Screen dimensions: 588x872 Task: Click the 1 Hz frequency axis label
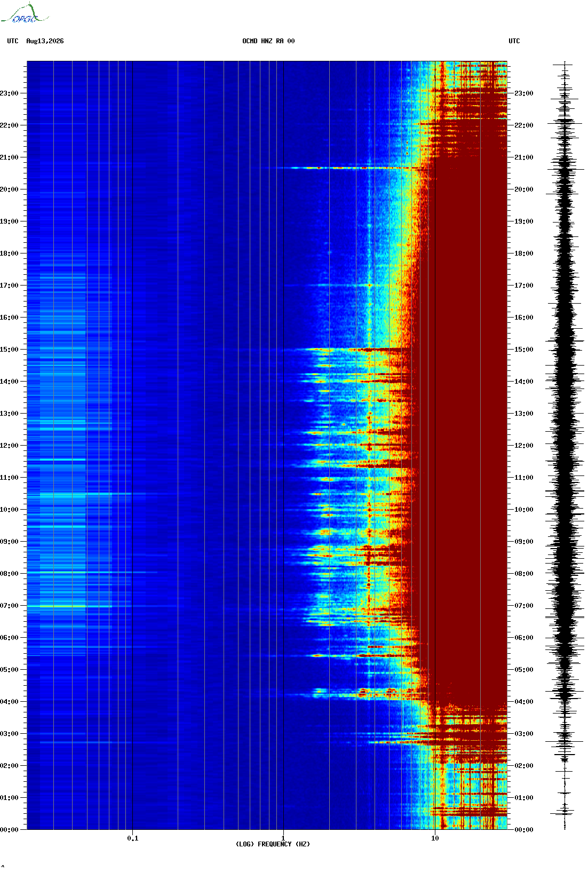point(283,838)
